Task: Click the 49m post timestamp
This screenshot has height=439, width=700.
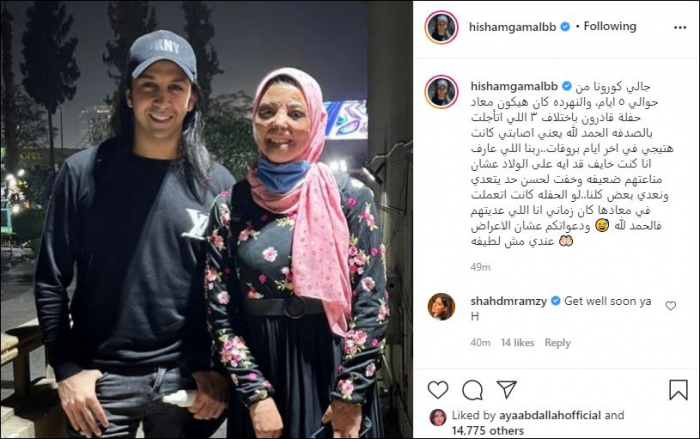Action: point(480,267)
